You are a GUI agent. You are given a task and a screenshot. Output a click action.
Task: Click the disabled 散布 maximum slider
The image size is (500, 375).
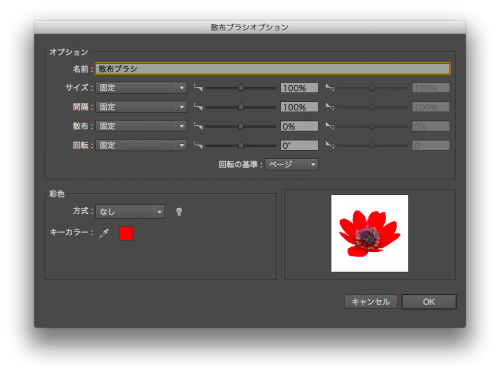point(372,127)
